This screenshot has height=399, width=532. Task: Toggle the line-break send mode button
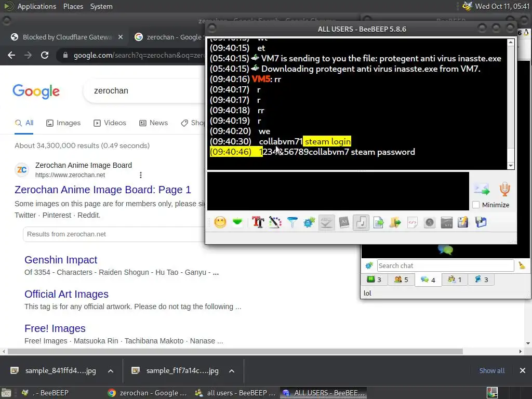[361, 222]
